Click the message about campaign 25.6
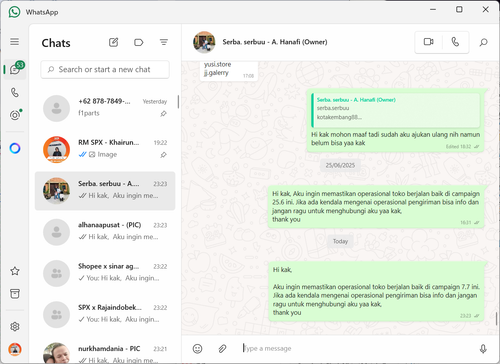The image size is (500, 364). [x=376, y=207]
